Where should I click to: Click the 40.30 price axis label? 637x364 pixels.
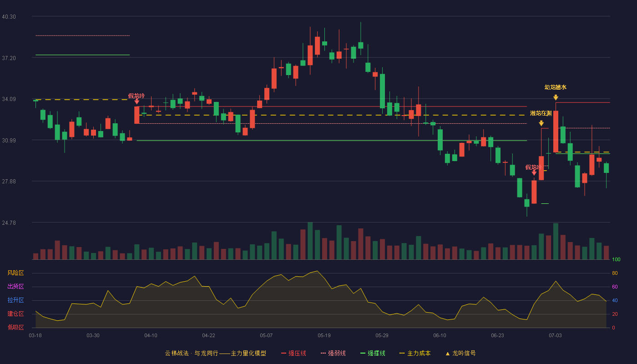(9, 16)
